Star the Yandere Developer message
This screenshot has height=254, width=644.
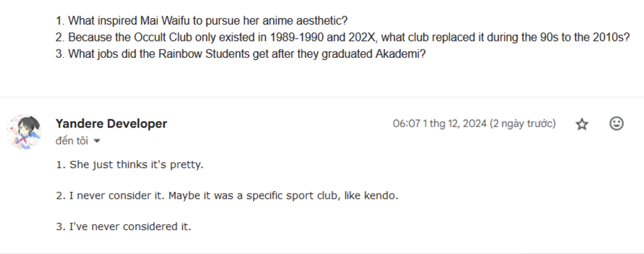click(x=582, y=124)
